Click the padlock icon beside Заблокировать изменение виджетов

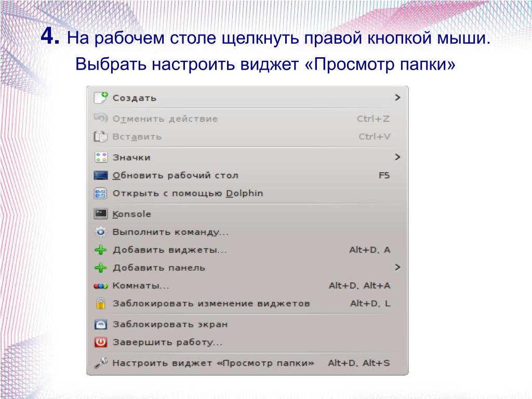click(x=101, y=303)
